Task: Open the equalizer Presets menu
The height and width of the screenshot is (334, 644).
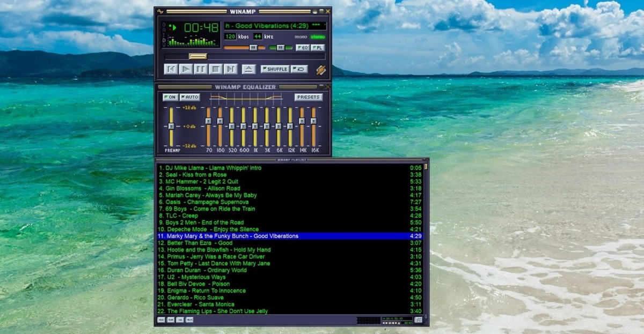Action: 309,98
